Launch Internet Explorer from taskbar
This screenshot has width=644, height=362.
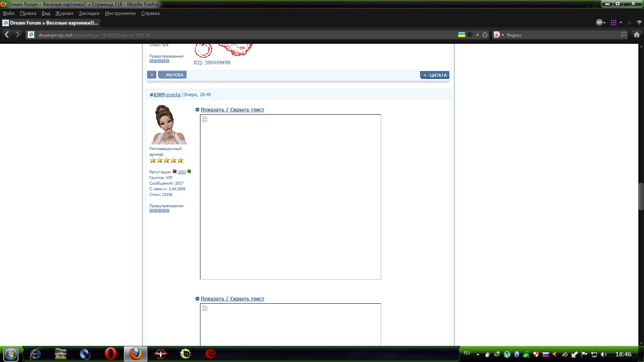tap(35, 354)
